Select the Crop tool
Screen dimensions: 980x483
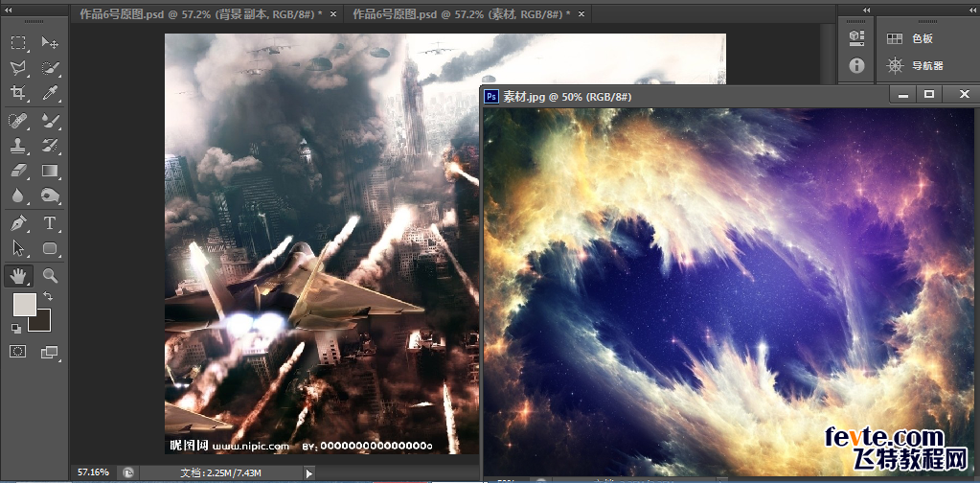pos(18,93)
